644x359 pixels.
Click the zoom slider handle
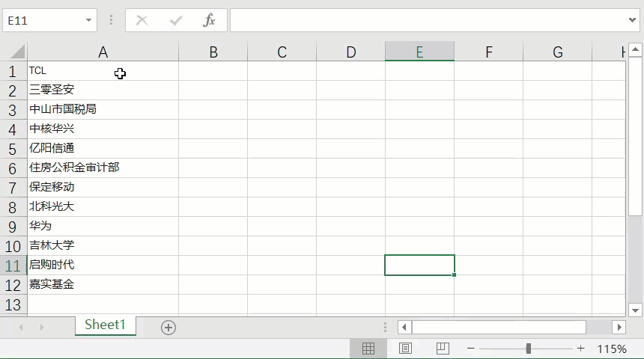[x=529, y=349]
